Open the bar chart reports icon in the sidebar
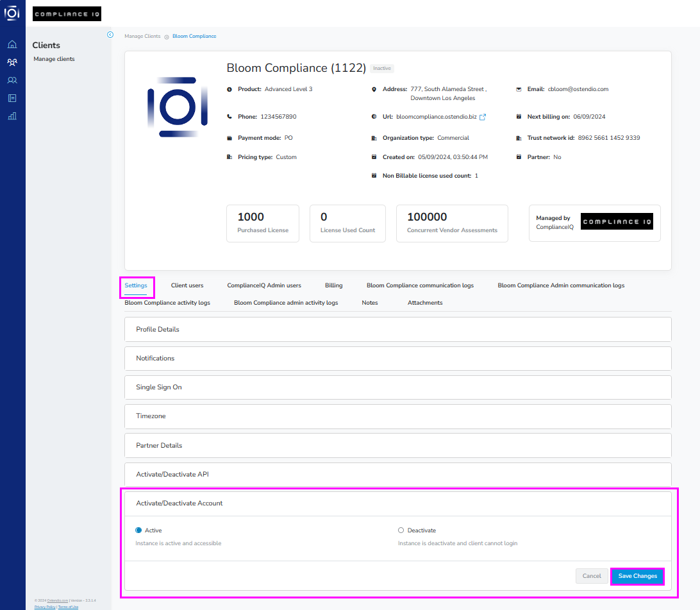 [x=13, y=116]
